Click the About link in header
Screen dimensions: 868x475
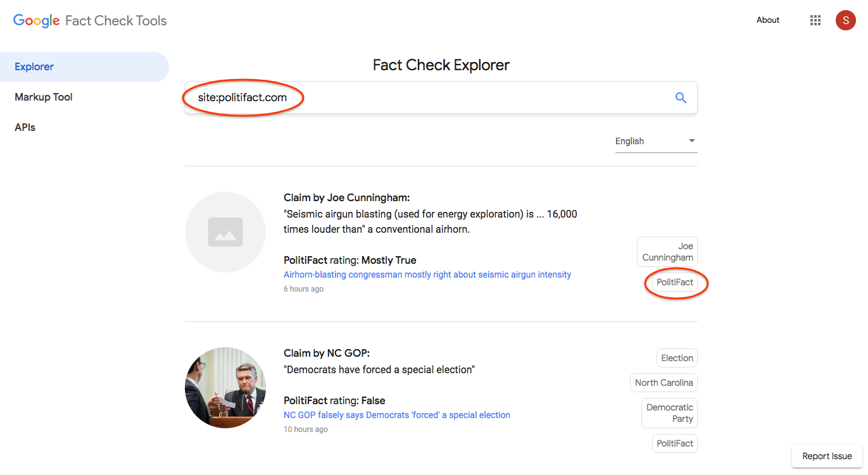click(x=767, y=20)
